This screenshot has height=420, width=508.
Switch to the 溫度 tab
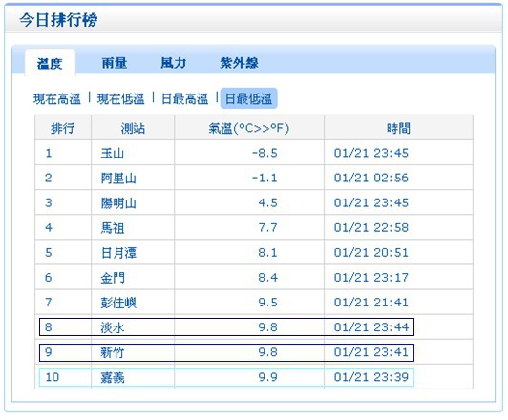pyautogui.click(x=50, y=63)
